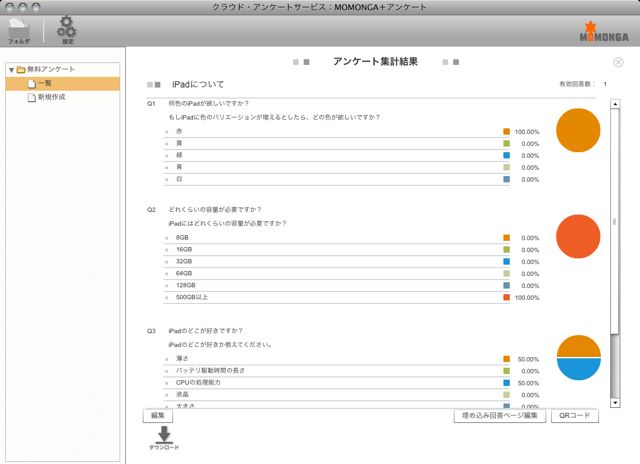Viewport: 640px width, 464px height.
Task: Click the red swatch for 500GB以上
Action: [x=507, y=297]
